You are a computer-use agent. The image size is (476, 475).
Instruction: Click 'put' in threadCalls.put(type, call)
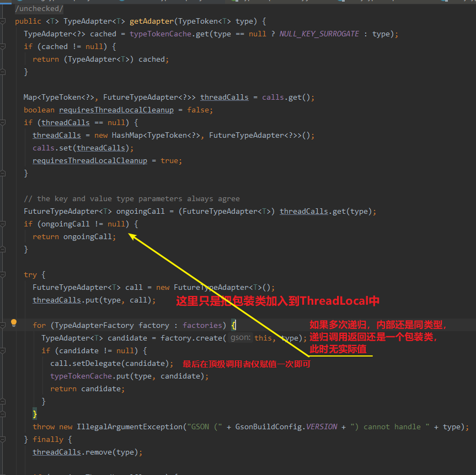point(92,300)
